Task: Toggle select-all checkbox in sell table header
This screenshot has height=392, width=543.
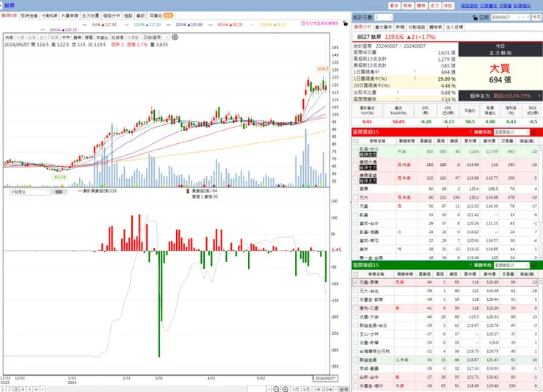Action: pyautogui.click(x=355, y=274)
